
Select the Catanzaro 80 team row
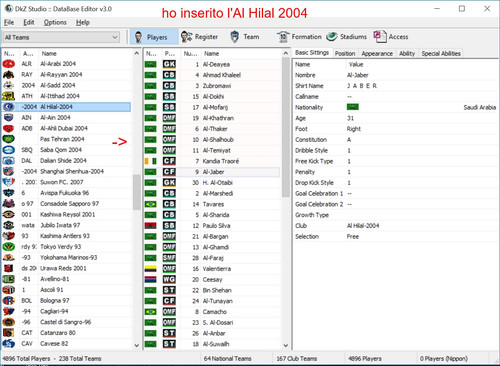click(67, 333)
